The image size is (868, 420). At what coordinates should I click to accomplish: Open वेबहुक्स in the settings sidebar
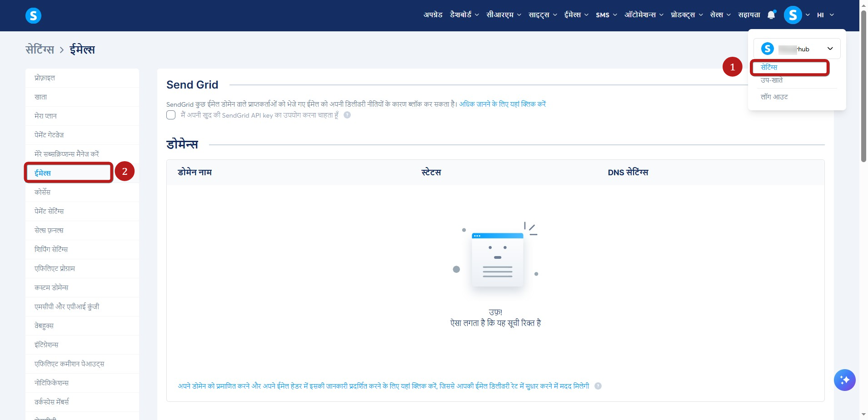(x=82, y=326)
